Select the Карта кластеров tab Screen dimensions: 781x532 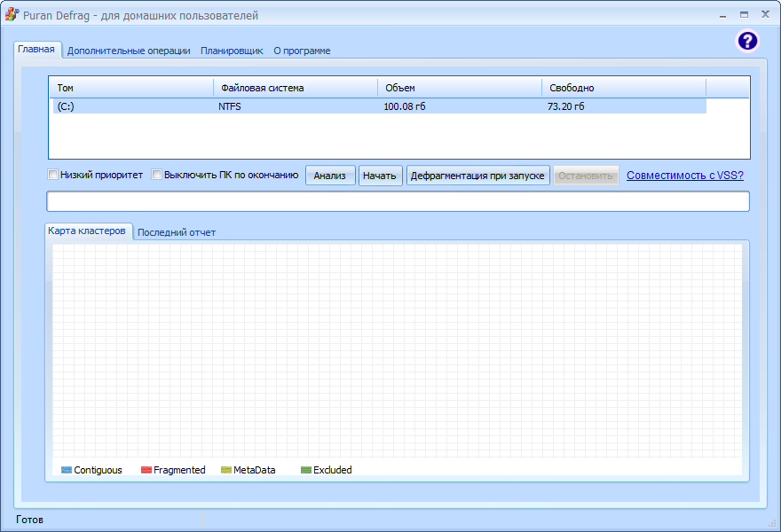(x=87, y=231)
